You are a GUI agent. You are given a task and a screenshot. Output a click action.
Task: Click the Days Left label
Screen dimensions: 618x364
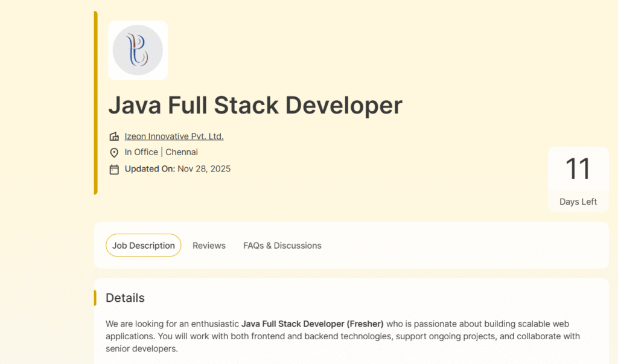(x=578, y=202)
